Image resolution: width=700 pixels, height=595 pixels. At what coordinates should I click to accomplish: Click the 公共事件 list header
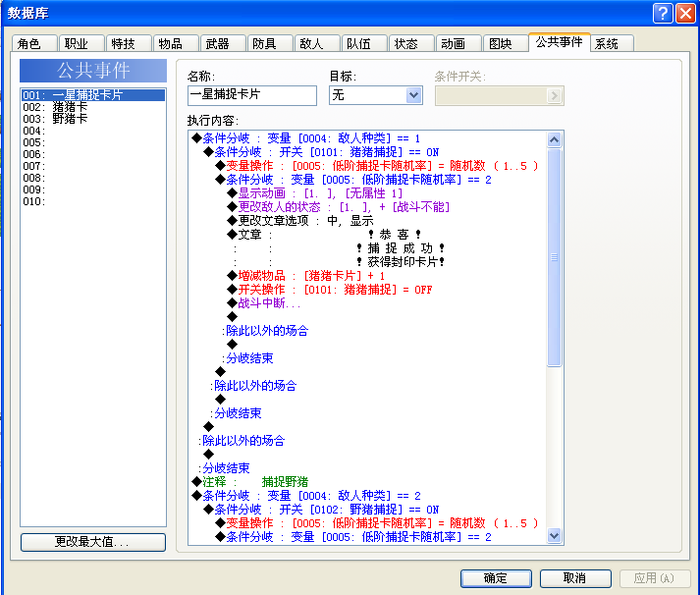coord(93,71)
